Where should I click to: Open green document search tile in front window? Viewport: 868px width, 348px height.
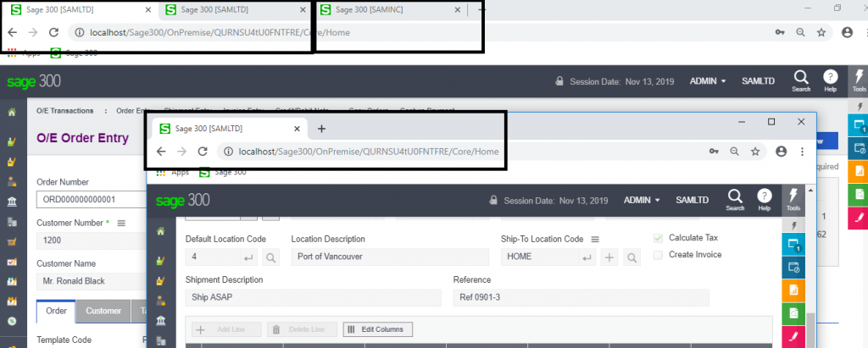[793, 313]
